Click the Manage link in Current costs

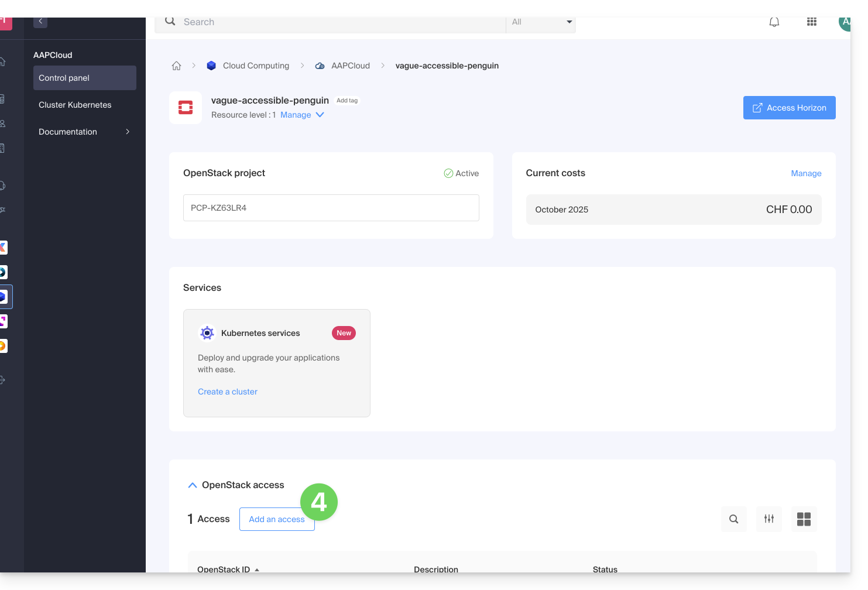806,173
